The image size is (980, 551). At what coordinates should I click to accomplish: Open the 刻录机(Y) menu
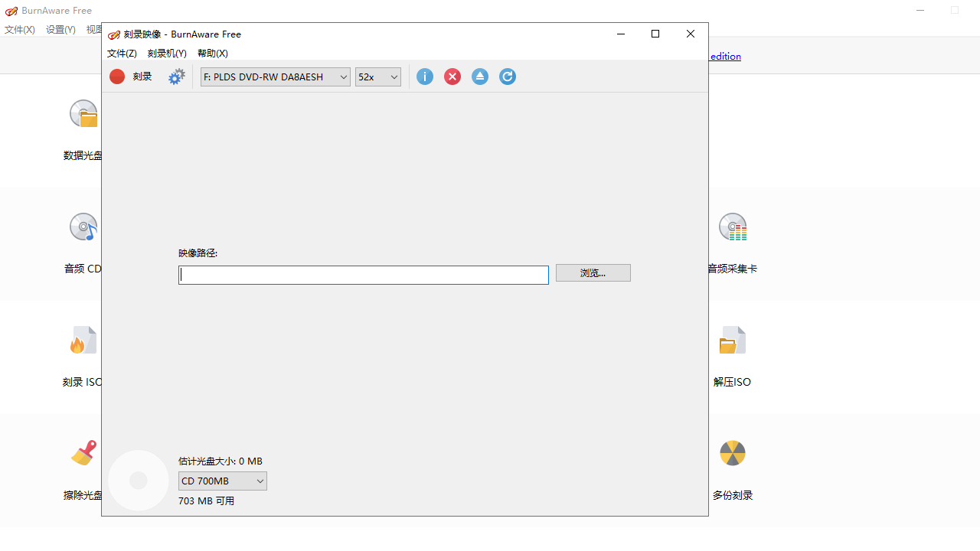(167, 53)
